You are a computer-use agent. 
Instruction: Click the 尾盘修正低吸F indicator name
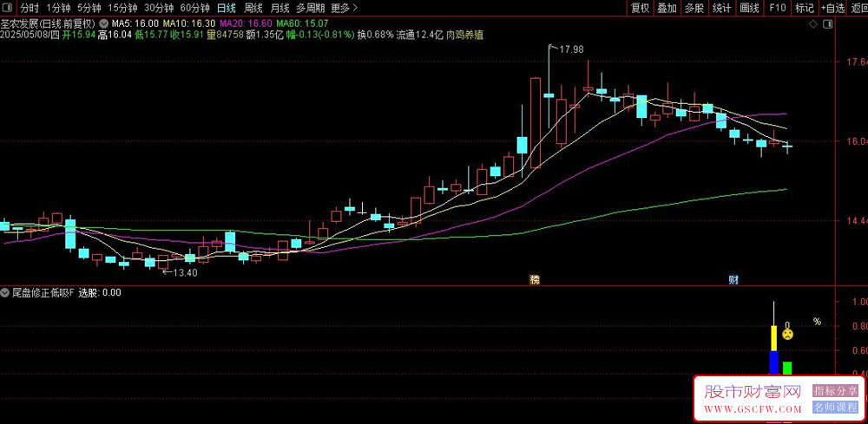43,293
